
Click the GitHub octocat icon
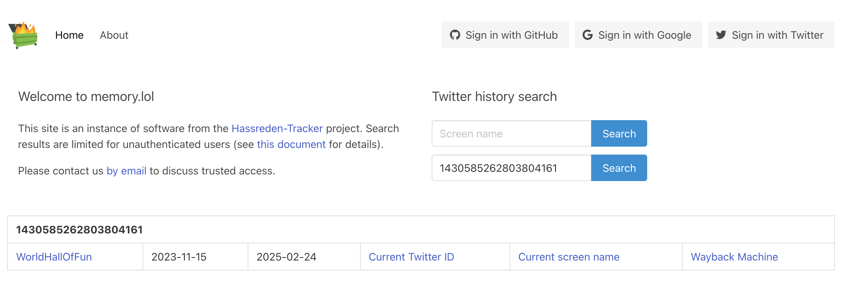coord(455,35)
